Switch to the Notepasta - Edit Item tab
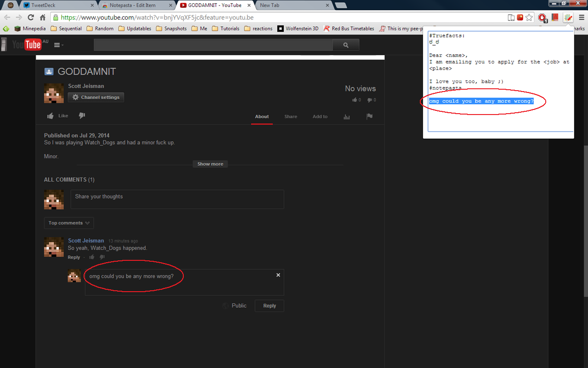 (132, 6)
